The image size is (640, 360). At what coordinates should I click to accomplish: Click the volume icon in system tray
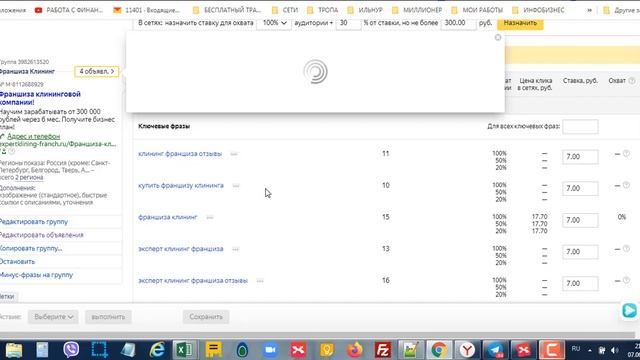(615, 350)
